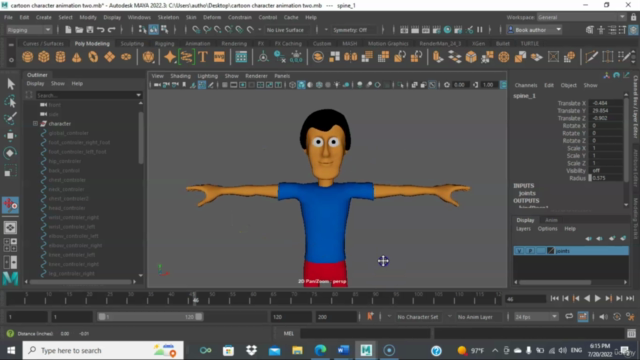Click the range slider bar

[x=150, y=317]
